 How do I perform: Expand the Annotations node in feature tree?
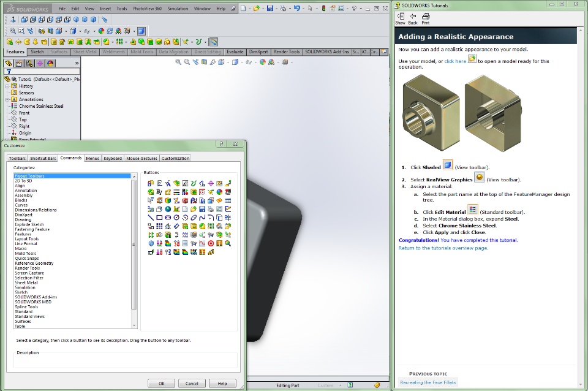(7, 99)
